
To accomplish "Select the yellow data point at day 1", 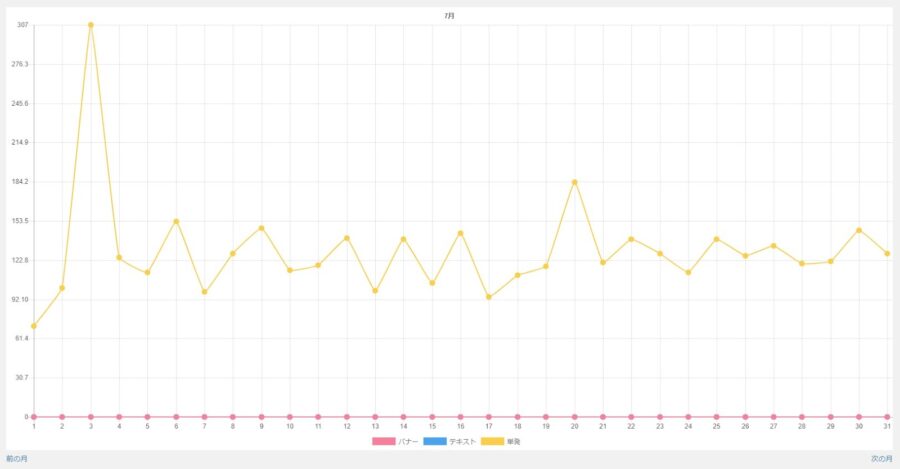I will (x=34, y=326).
